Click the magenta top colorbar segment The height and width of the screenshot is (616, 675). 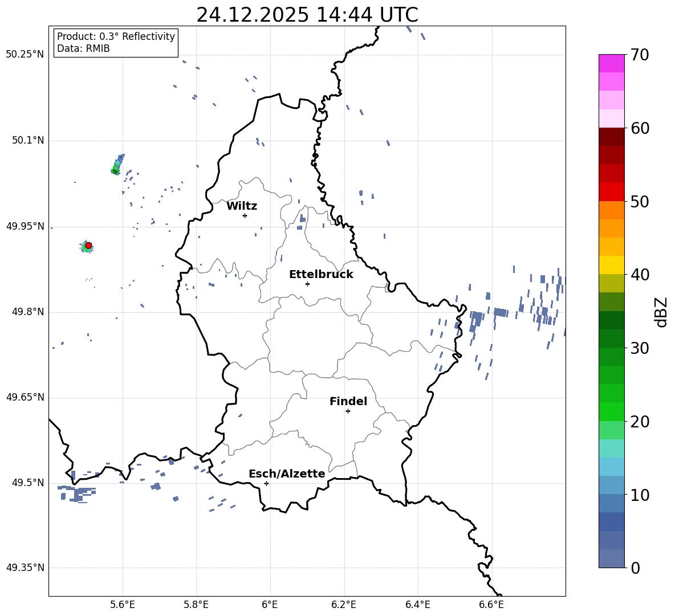(612, 64)
